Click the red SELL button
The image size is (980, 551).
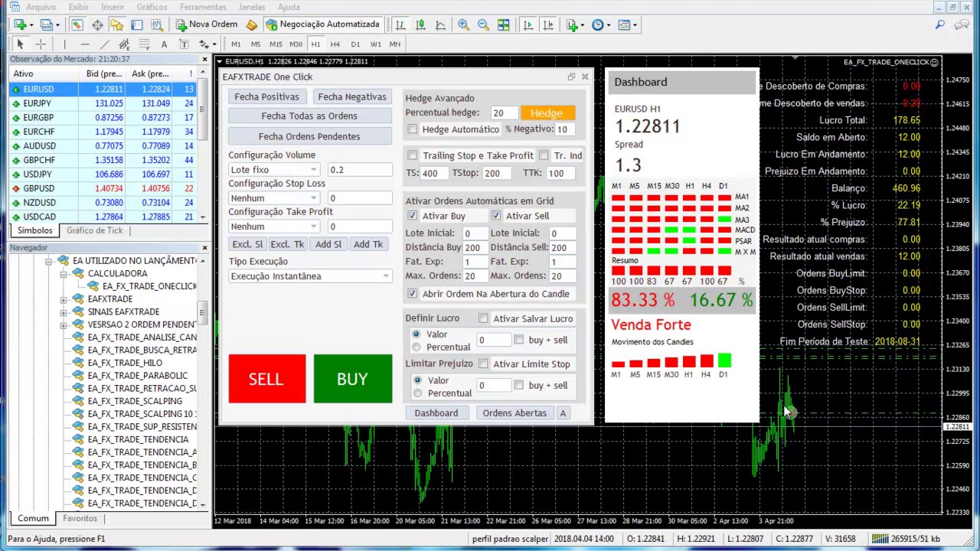coord(266,379)
